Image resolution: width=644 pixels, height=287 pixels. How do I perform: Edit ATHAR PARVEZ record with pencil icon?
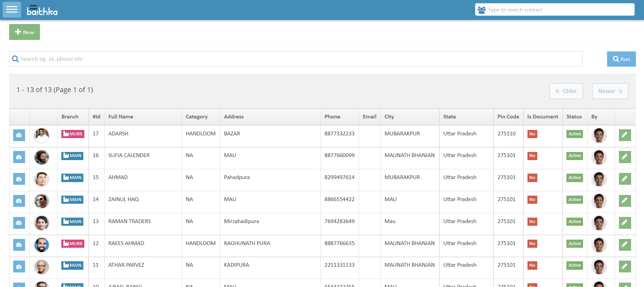tap(625, 267)
